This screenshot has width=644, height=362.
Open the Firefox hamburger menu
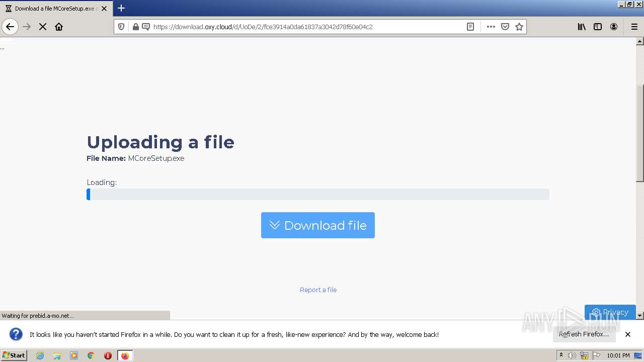[634, 27]
